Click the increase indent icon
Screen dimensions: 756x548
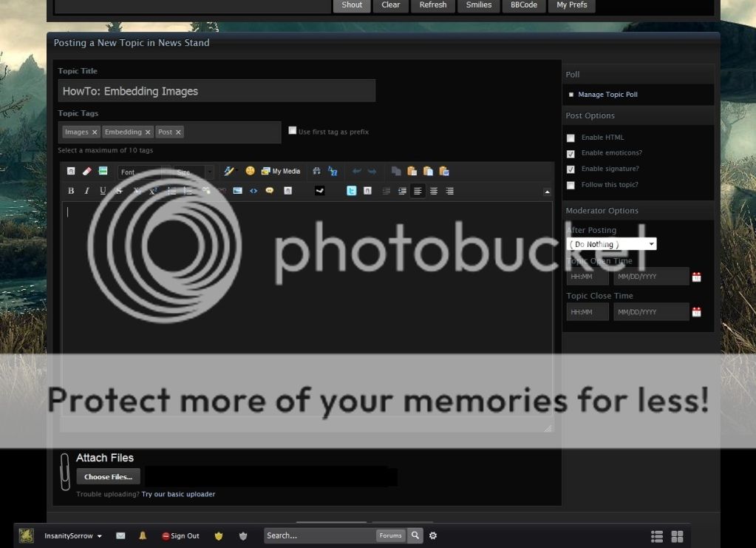point(402,191)
